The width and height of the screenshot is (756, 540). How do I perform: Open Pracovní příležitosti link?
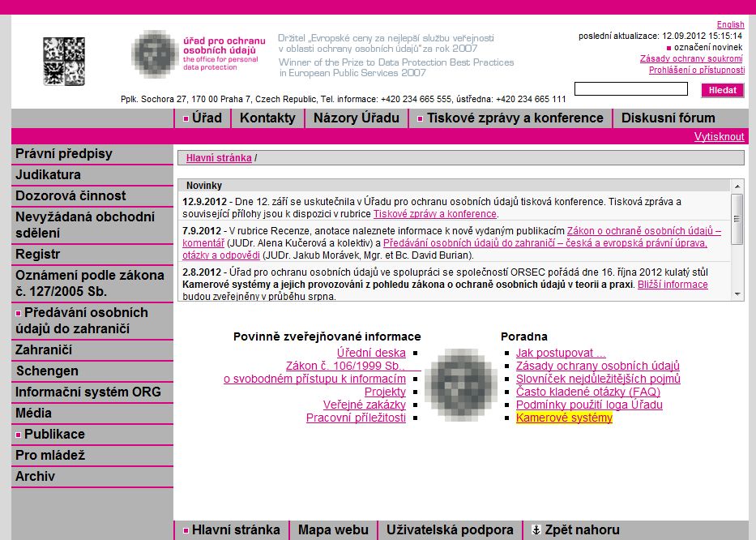point(356,418)
